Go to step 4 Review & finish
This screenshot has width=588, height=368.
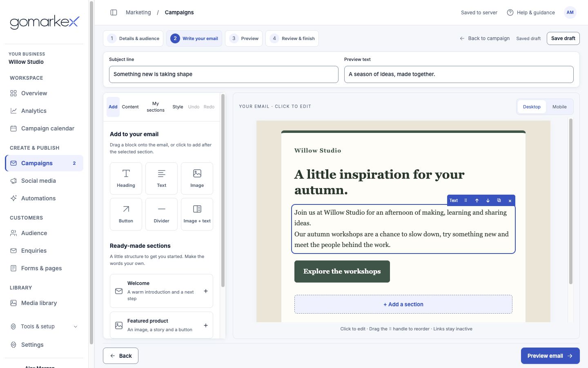[x=292, y=38]
